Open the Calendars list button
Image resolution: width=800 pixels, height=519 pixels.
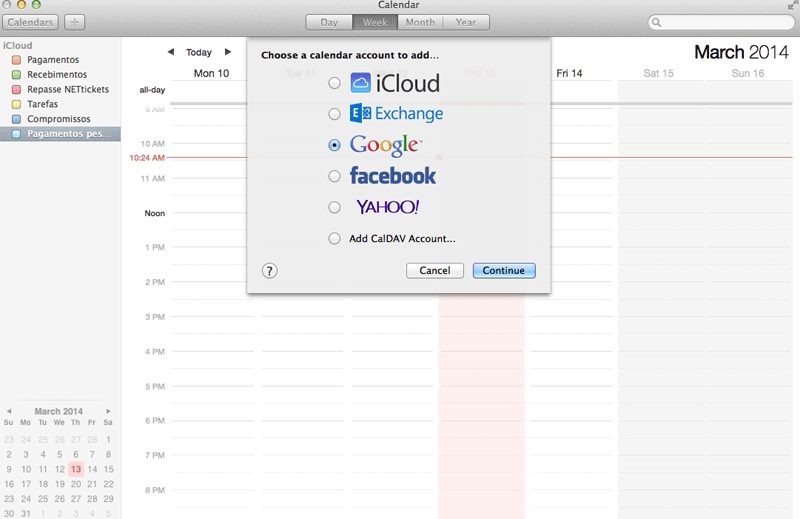(30, 22)
